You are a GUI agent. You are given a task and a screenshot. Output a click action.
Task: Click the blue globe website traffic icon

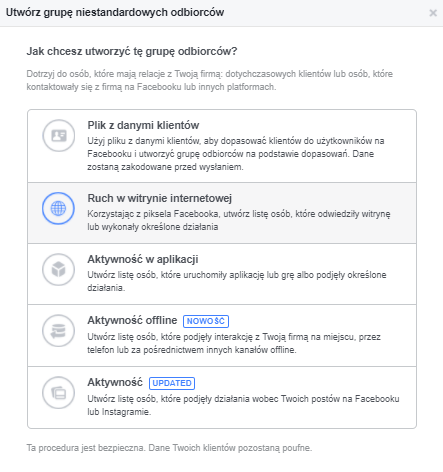(58, 208)
